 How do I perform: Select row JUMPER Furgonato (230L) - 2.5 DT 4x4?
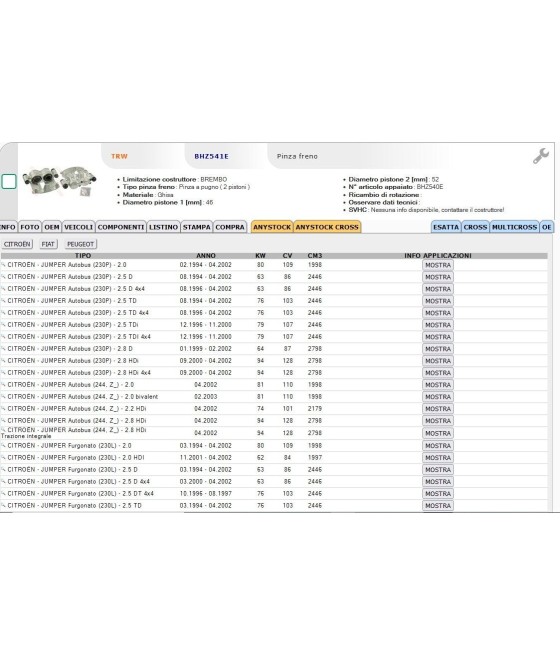(274, 494)
